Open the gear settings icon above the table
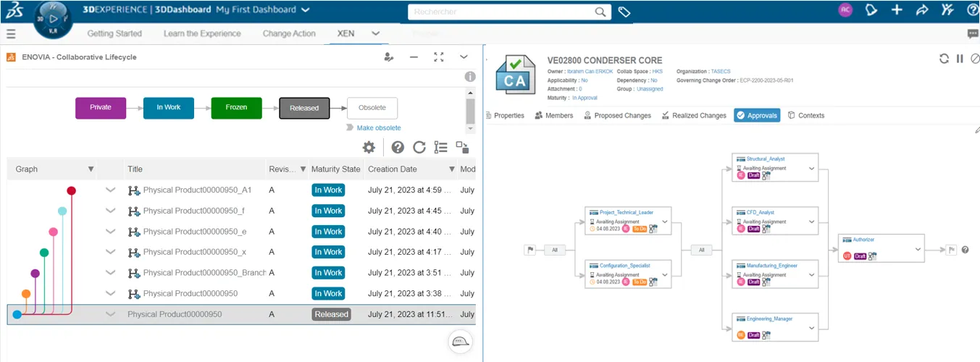The height and width of the screenshot is (362, 980). pos(369,147)
